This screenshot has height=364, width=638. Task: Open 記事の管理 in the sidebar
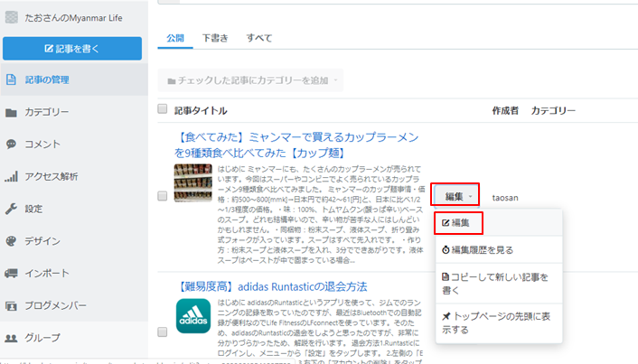tap(74, 79)
